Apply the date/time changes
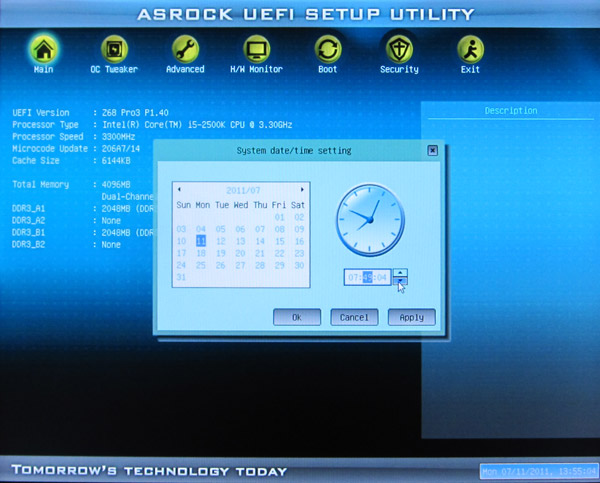The width and height of the screenshot is (600, 483). coord(411,317)
